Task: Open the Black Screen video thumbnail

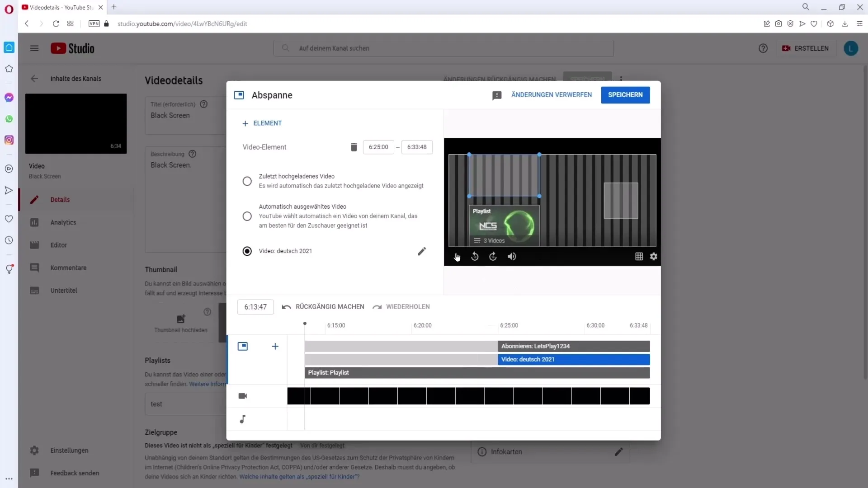Action: (76, 124)
